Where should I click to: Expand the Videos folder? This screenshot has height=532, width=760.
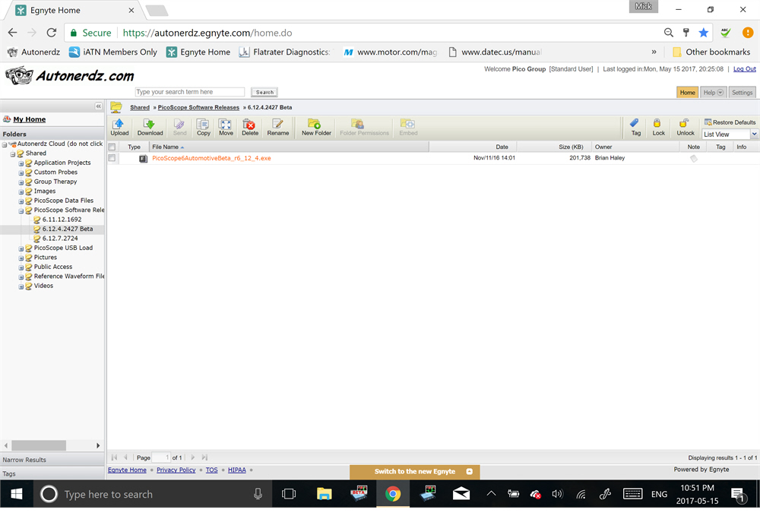(21, 287)
